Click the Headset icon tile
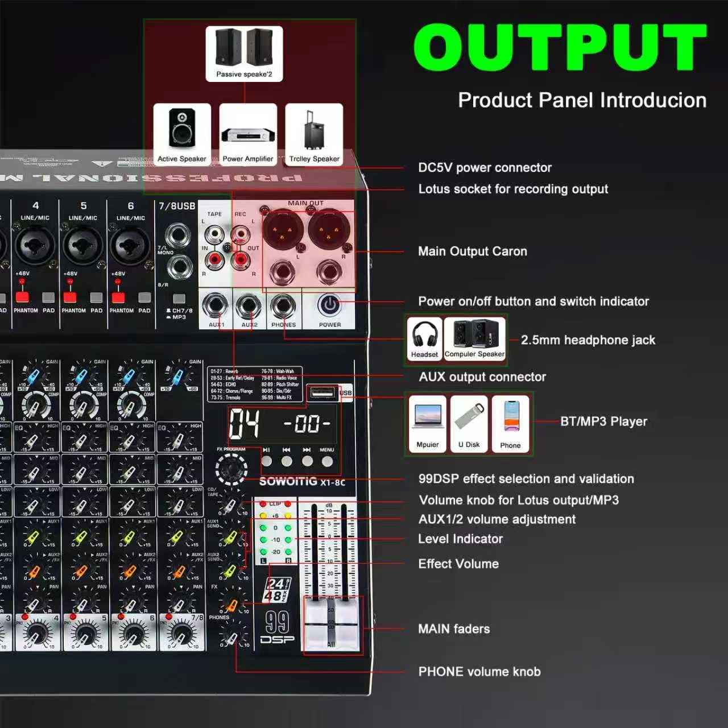The width and height of the screenshot is (728, 728). coord(424,339)
